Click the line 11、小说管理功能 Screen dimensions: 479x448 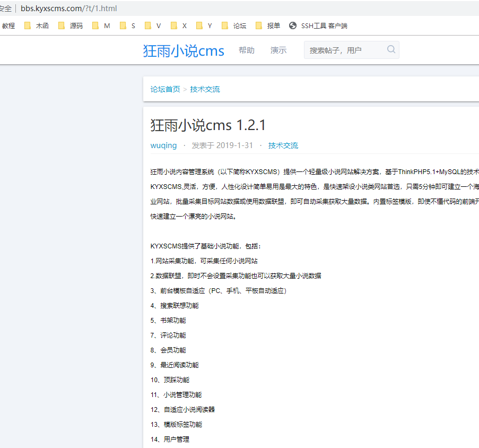pyautogui.click(x=176, y=395)
